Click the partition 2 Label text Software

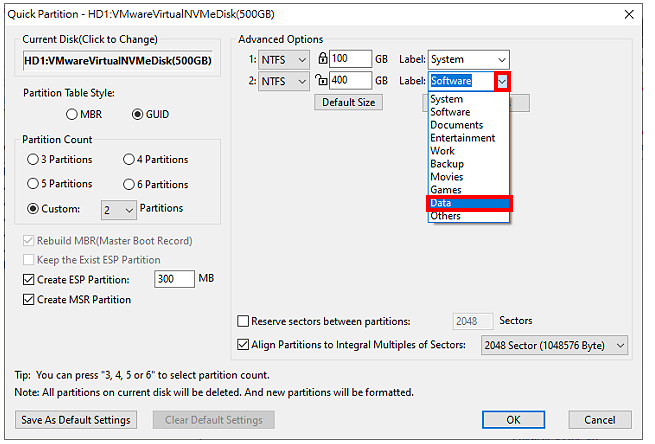click(x=451, y=81)
